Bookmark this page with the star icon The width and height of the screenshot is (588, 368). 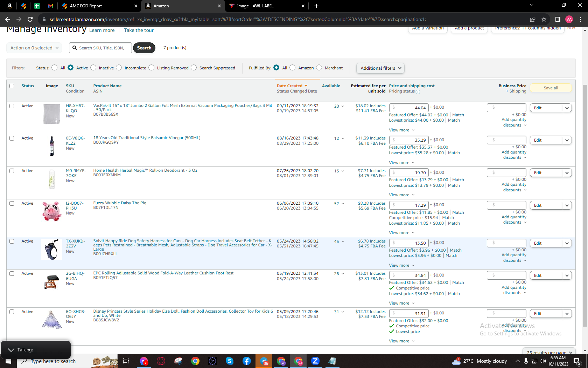click(544, 19)
